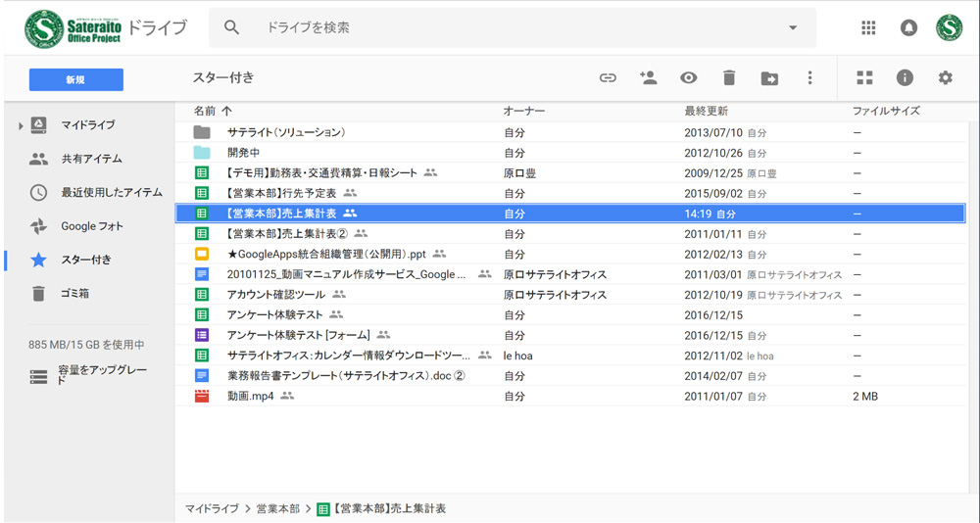Click the ファイルサイズ column header
The image size is (980, 523).
click(x=886, y=112)
